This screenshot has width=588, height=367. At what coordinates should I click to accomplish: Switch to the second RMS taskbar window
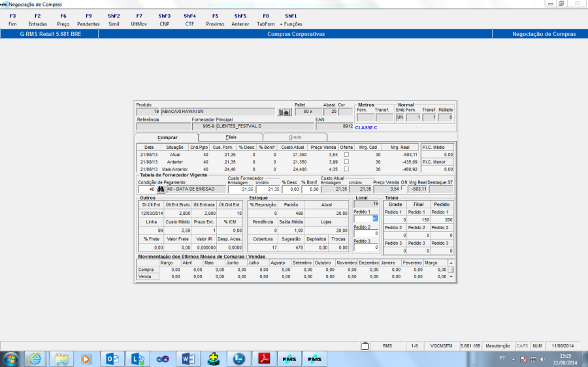click(315, 359)
